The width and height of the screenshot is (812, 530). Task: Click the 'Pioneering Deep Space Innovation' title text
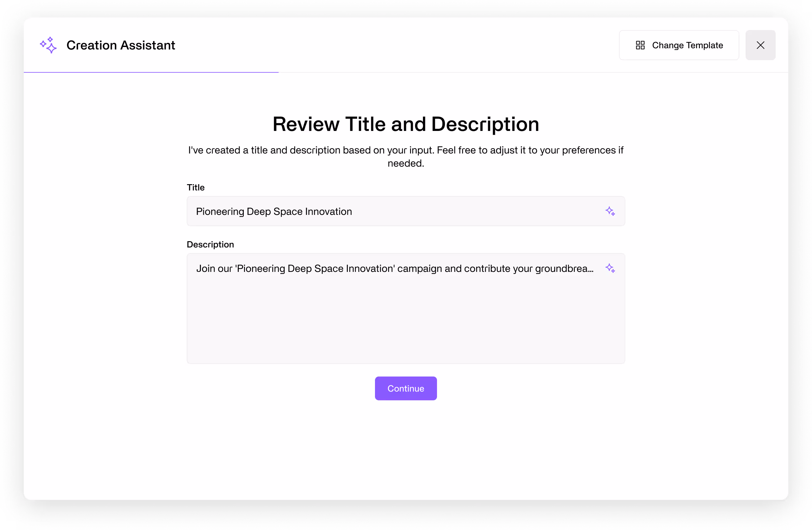273,211
